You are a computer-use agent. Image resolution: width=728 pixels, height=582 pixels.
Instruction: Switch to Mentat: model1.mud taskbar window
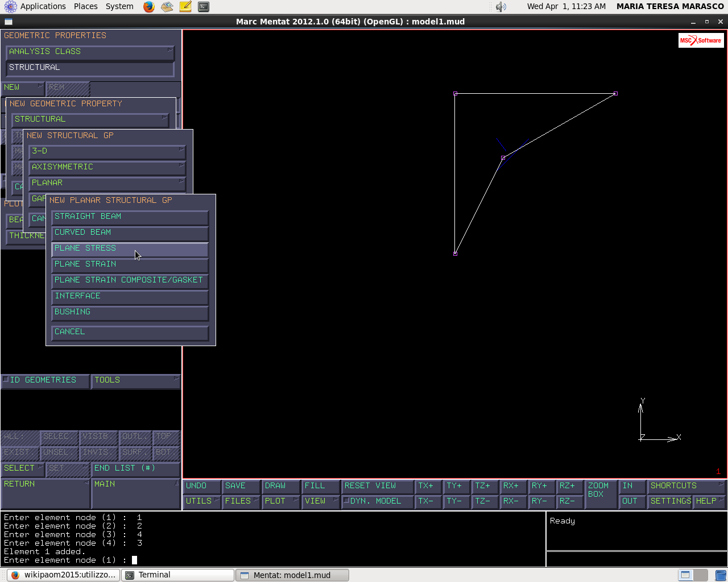292,575
